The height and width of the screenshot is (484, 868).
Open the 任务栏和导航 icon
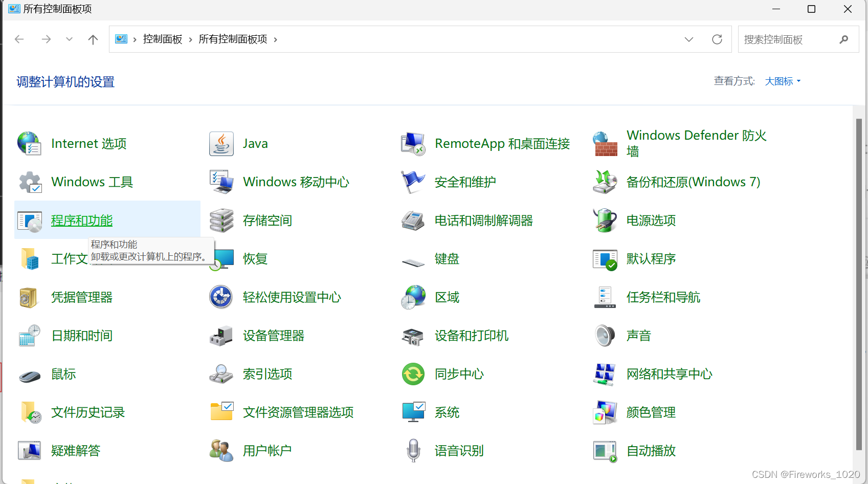tap(605, 297)
